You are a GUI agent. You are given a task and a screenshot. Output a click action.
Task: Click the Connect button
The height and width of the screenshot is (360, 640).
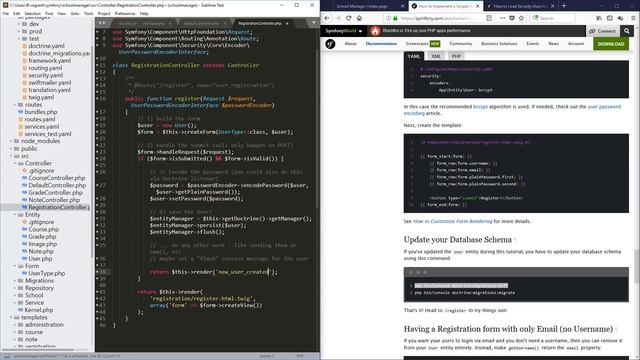coord(603,31)
